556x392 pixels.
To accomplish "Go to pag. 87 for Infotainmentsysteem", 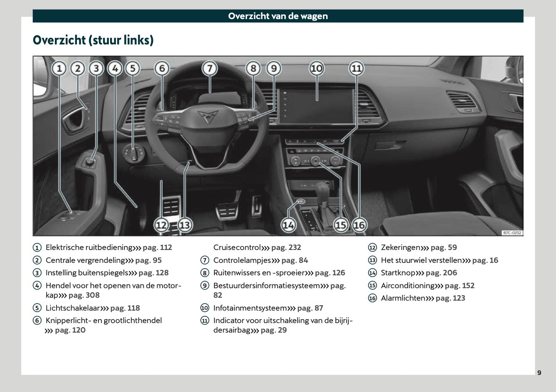I will [310, 308].
